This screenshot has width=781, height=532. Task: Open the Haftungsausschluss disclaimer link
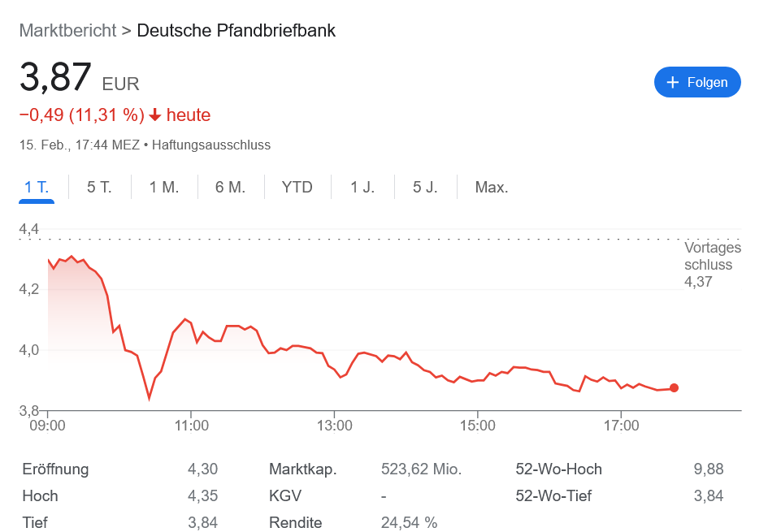coord(211,145)
